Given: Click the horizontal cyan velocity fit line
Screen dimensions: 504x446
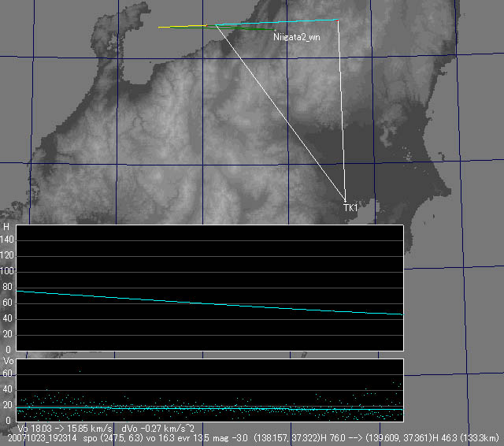Looking at the screenshot, I should (209, 408).
